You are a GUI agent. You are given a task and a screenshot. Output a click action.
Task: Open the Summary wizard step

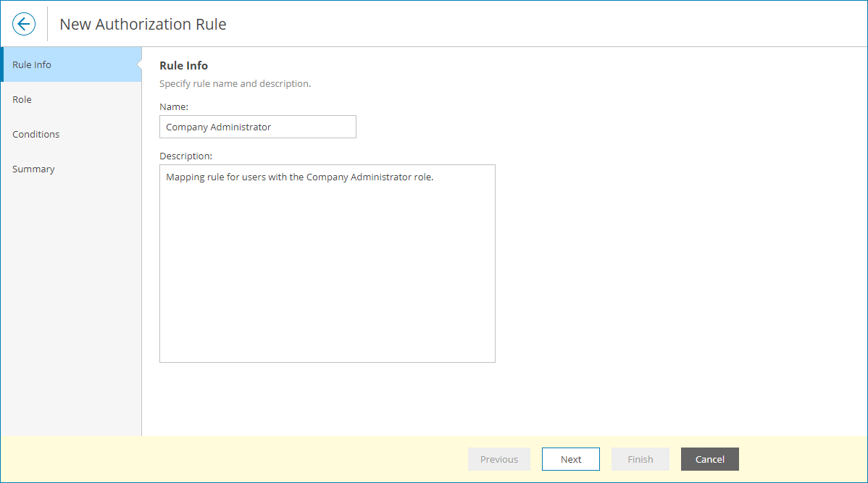33,169
